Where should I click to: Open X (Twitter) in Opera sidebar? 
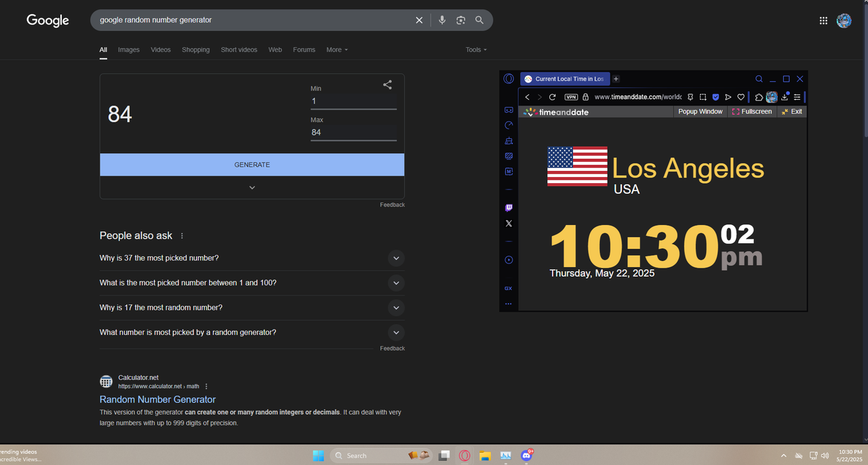[509, 224]
